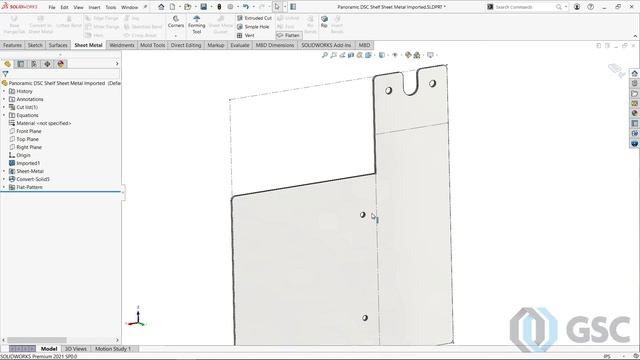Click the Edit Appearance icon

pos(408,55)
